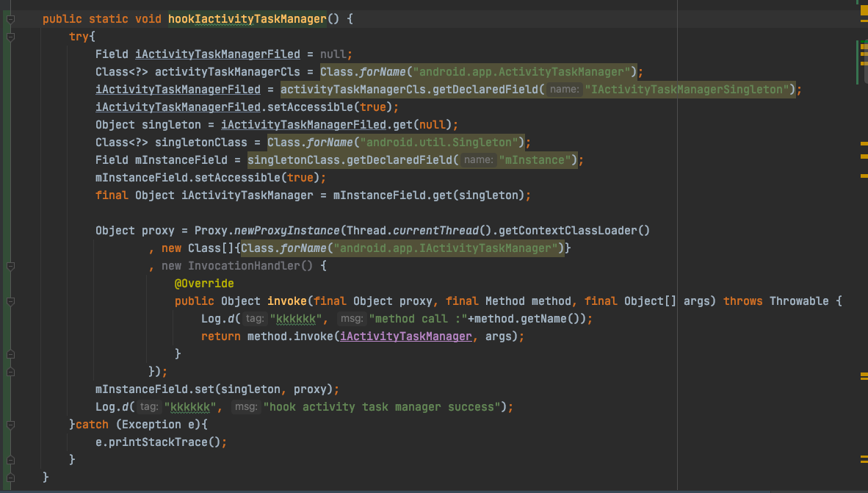Click the InvocationHandler type name

point(244,266)
